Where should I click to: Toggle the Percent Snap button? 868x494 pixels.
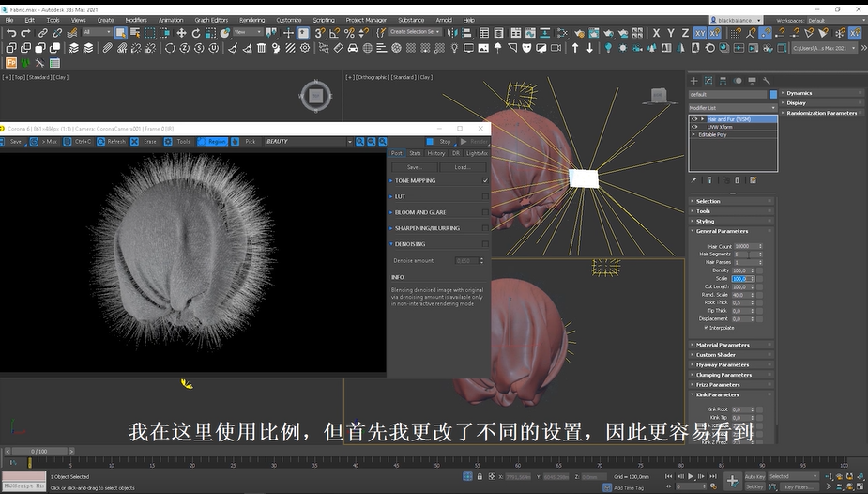coord(349,33)
